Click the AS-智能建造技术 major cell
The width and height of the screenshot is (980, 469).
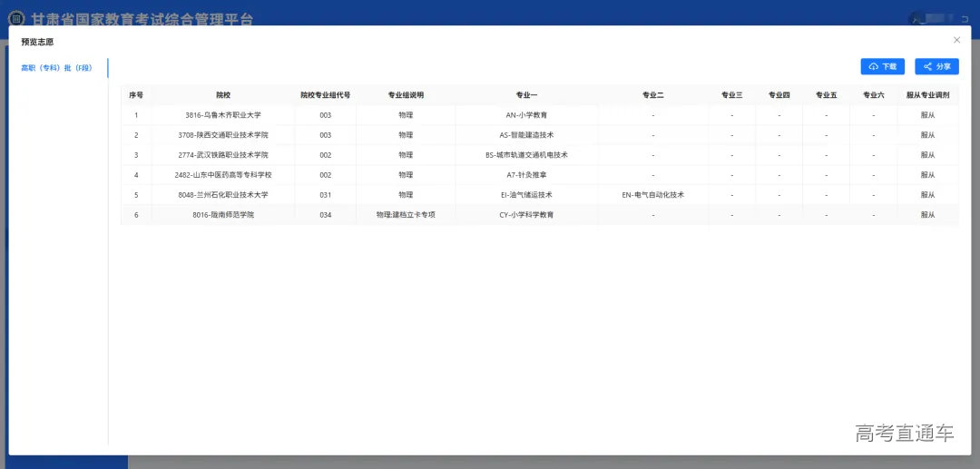pos(526,135)
